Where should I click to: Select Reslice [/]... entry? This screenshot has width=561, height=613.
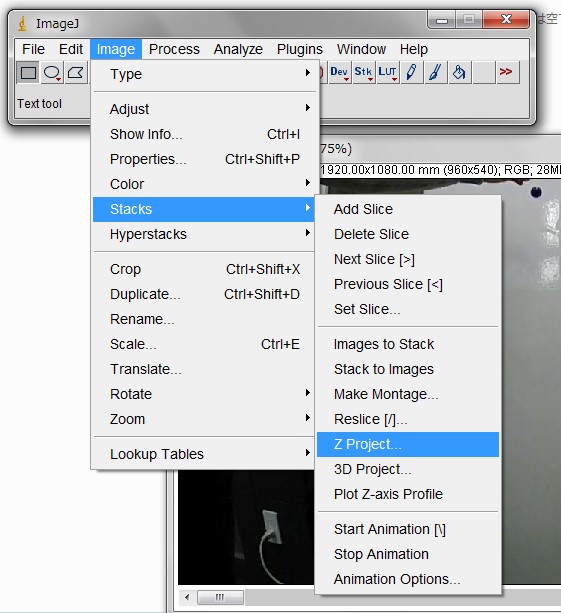pyautogui.click(x=408, y=419)
